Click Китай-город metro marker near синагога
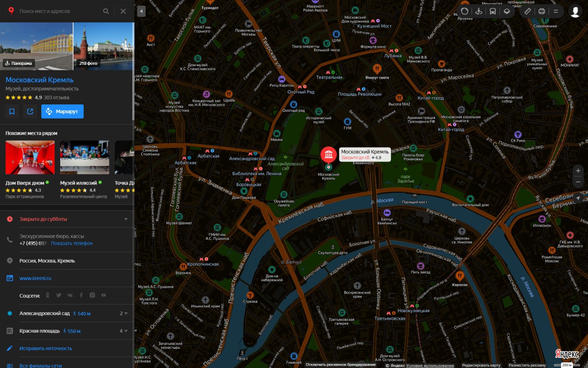This screenshot has width=588, height=368. pos(452,124)
